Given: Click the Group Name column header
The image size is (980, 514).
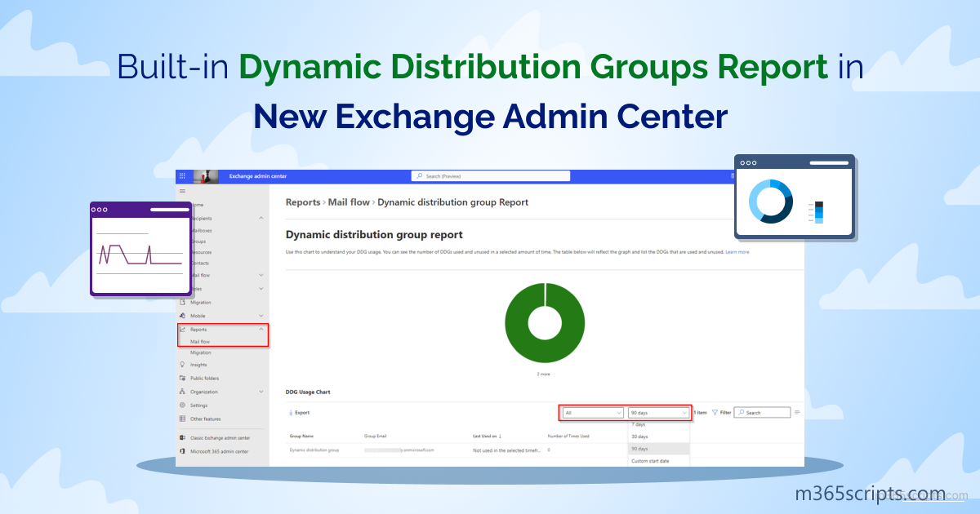Looking at the screenshot, I should (301, 436).
